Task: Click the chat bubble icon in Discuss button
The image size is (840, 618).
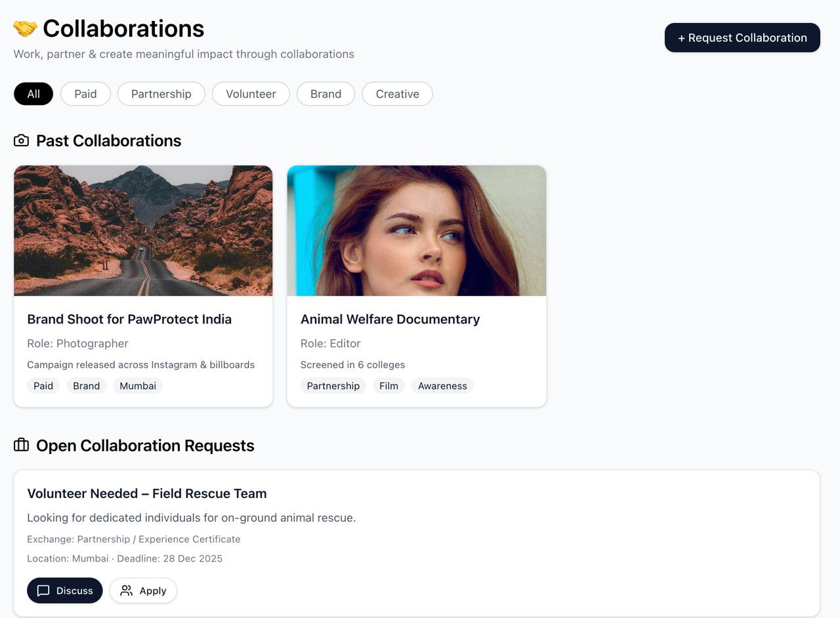Action: coord(43,590)
